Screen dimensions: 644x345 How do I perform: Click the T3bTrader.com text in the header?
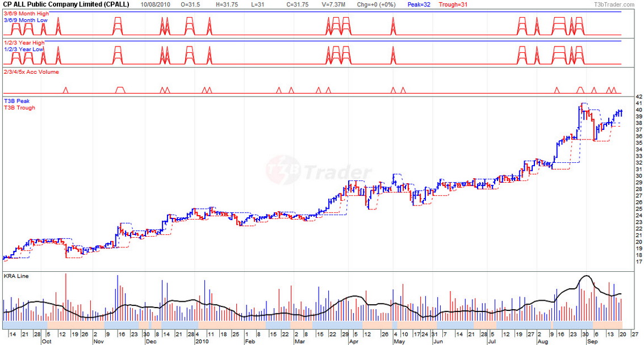coord(614,5)
